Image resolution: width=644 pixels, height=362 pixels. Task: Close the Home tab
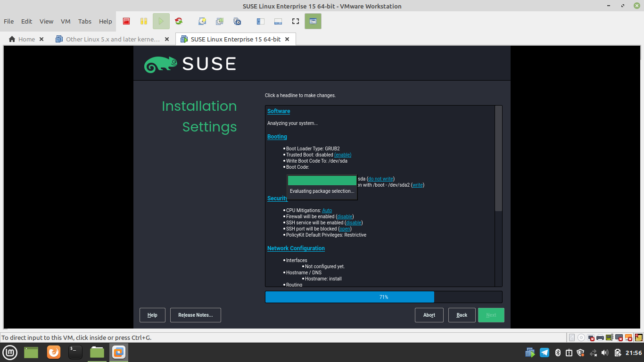tap(41, 39)
